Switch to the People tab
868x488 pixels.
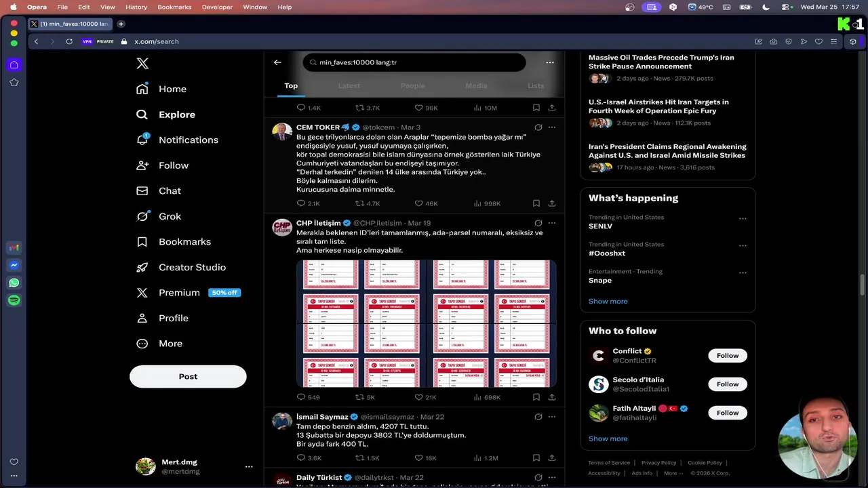tap(412, 85)
